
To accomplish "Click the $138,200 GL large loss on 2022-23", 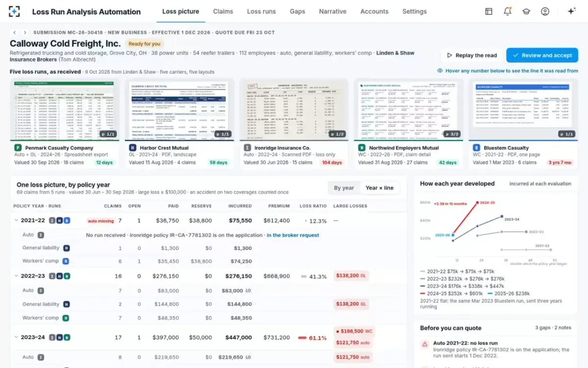I will tap(351, 276).
